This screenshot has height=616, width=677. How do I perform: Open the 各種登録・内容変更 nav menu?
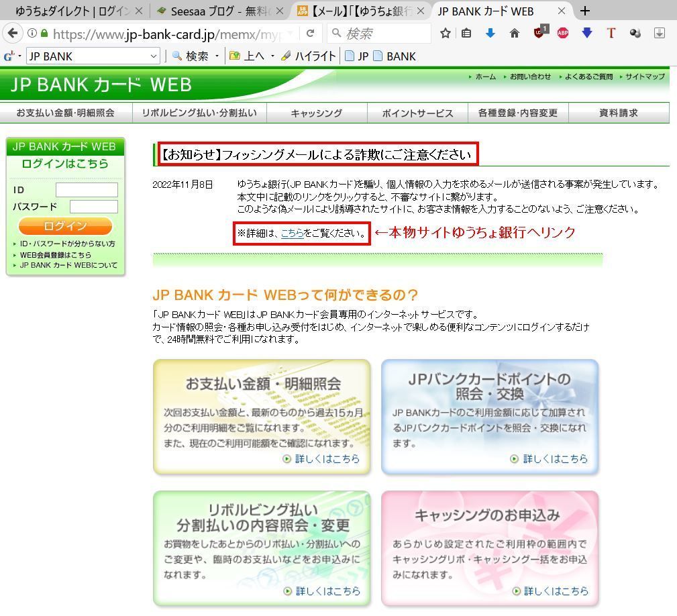coord(518,113)
